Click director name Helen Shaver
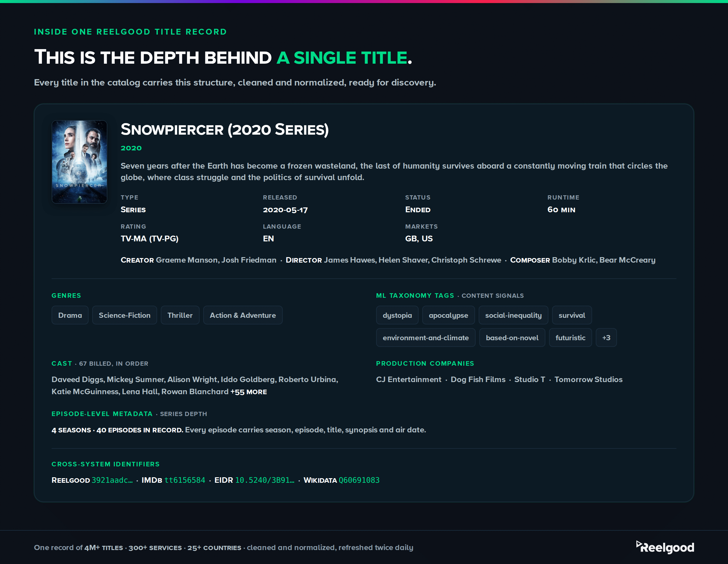This screenshot has width=728, height=564. [x=403, y=260]
